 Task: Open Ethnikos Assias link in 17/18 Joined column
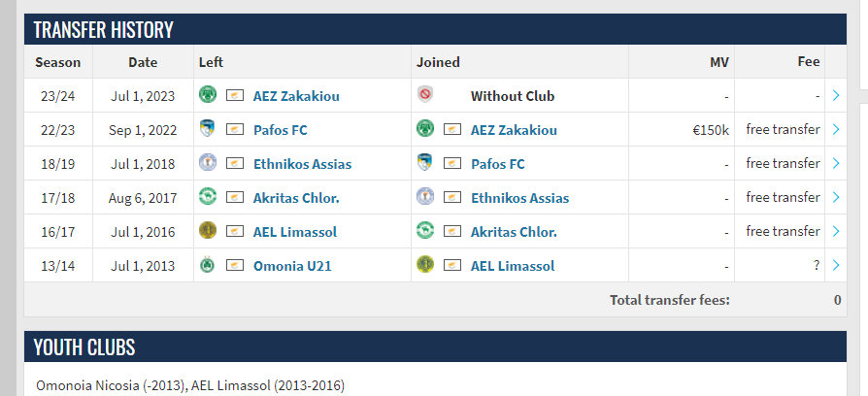click(519, 198)
